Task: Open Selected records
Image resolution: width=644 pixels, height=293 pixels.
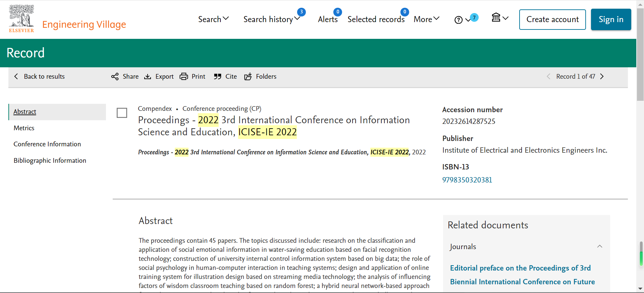Action: click(376, 19)
